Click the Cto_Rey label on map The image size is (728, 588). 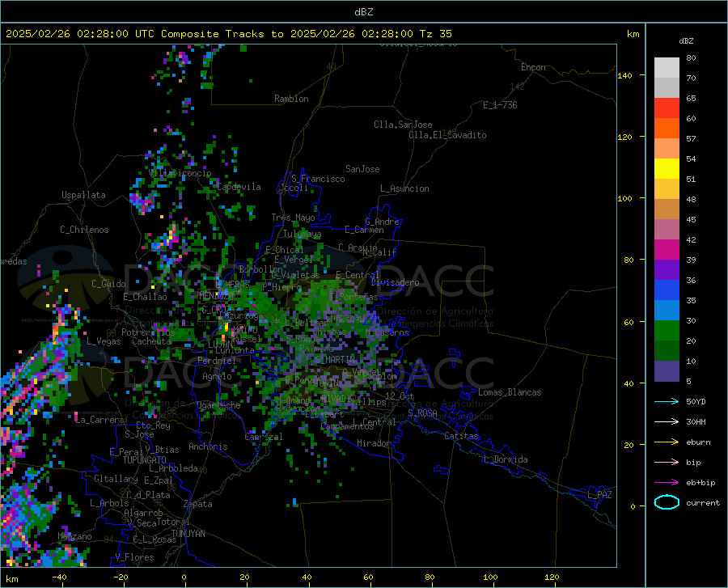153,425
